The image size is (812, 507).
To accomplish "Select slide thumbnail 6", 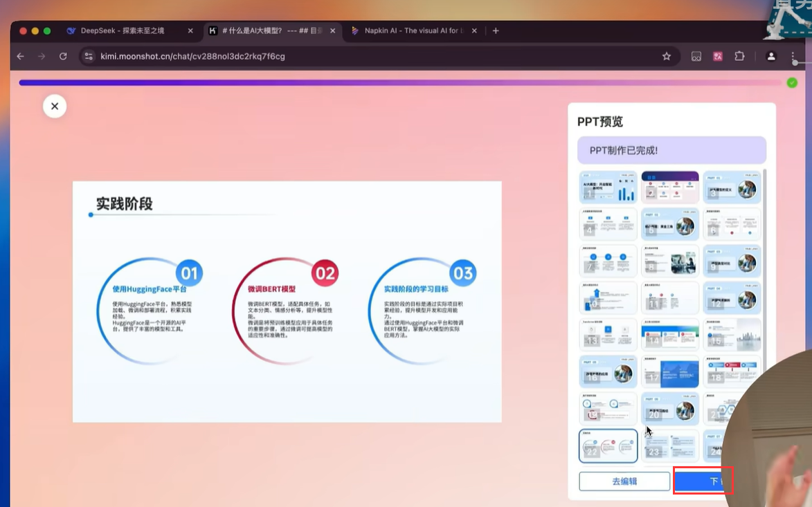I will [732, 224].
